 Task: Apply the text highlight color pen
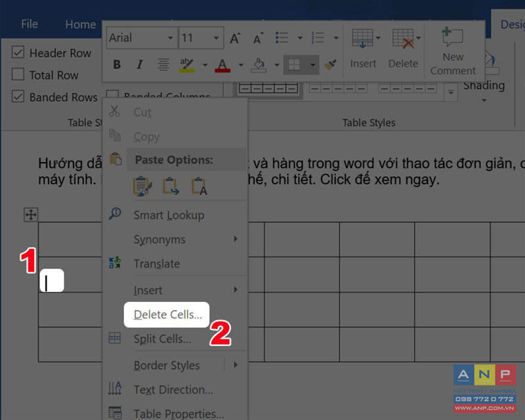coord(186,65)
